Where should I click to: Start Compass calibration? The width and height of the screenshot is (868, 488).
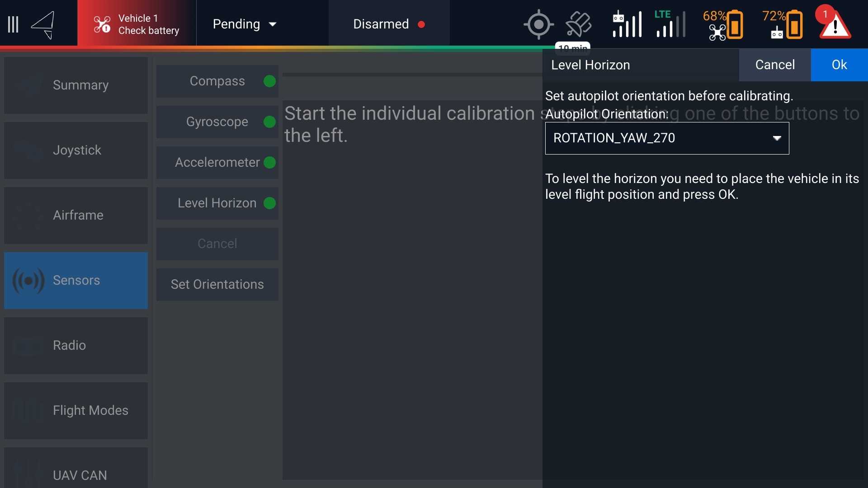point(217,81)
